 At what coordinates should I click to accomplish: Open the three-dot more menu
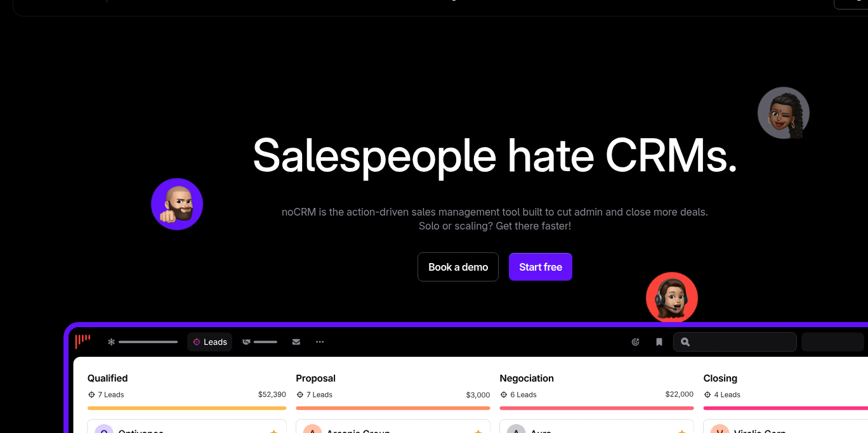320,342
